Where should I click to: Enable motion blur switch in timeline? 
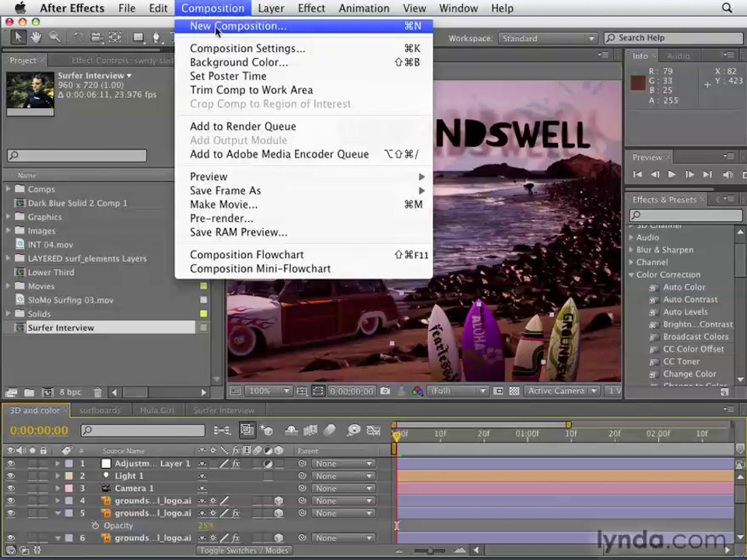point(329,430)
